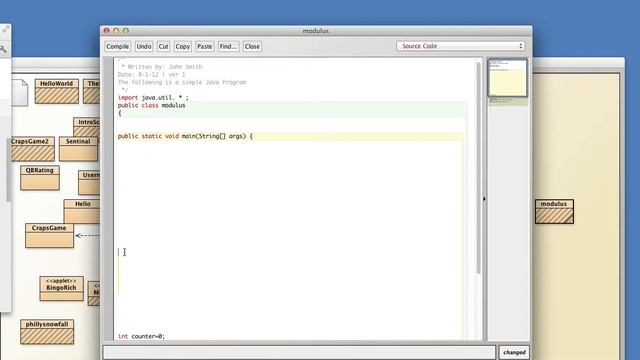
Task: Select the Hello class in project window
Action: 82,211
